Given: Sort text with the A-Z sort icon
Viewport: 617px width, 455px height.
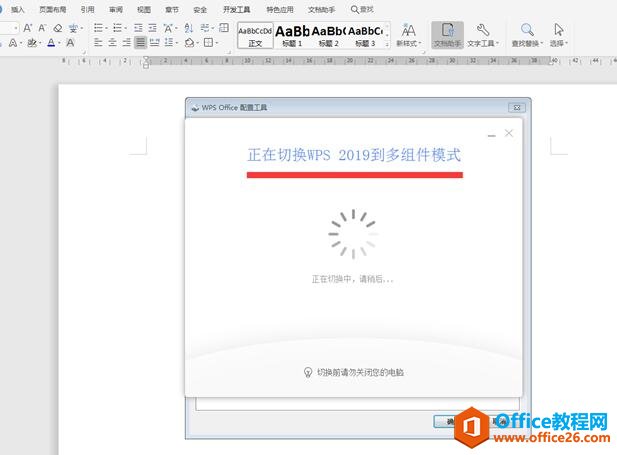Looking at the screenshot, I should [189, 28].
